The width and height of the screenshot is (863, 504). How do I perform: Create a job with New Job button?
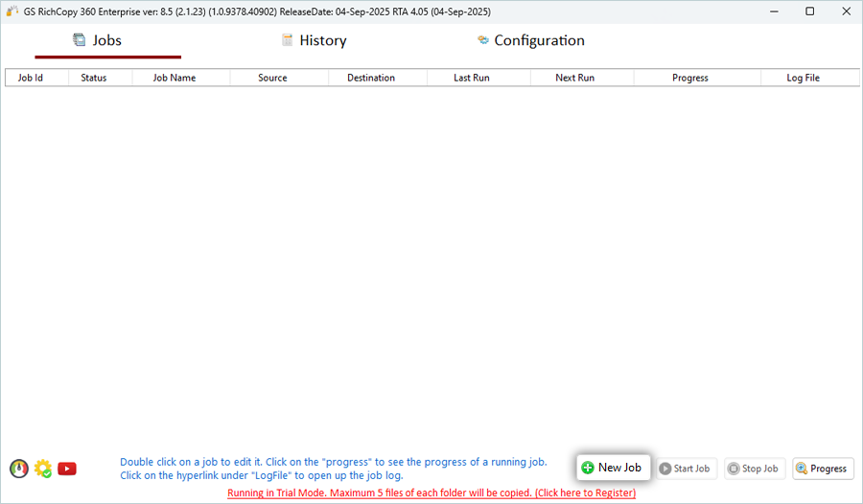point(613,468)
